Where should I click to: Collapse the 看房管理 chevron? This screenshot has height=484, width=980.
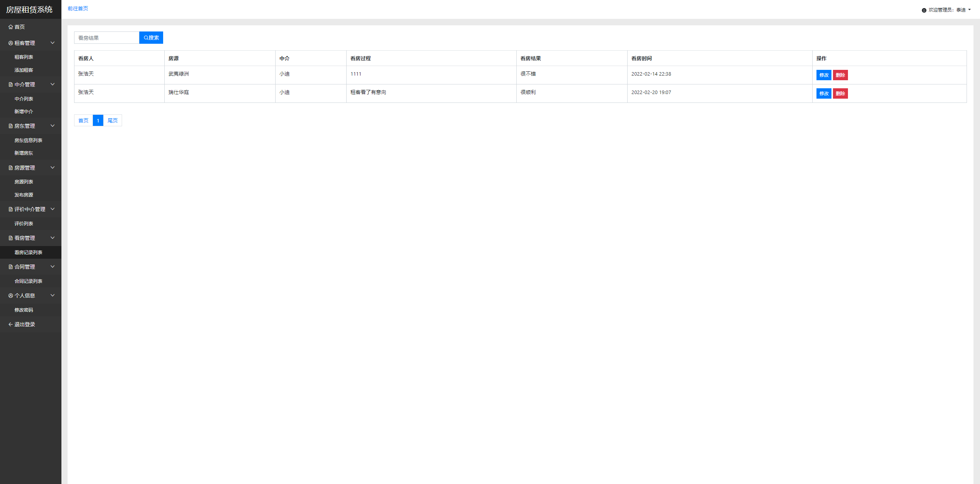(x=53, y=238)
